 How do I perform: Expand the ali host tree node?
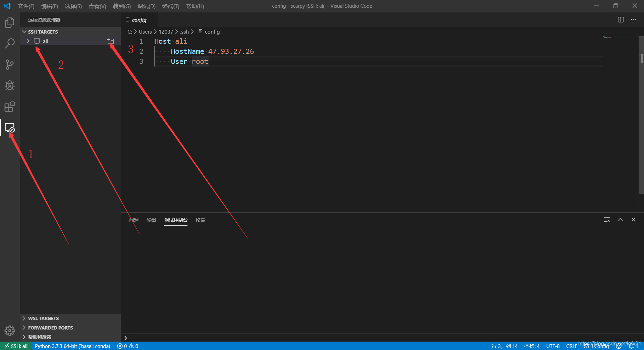click(x=28, y=41)
